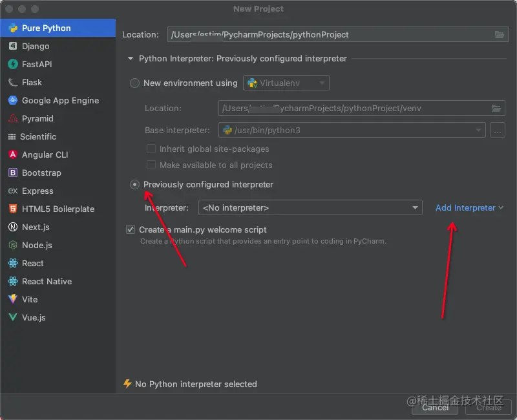Open the Virtualenv environment type dropdown

pyautogui.click(x=286, y=83)
